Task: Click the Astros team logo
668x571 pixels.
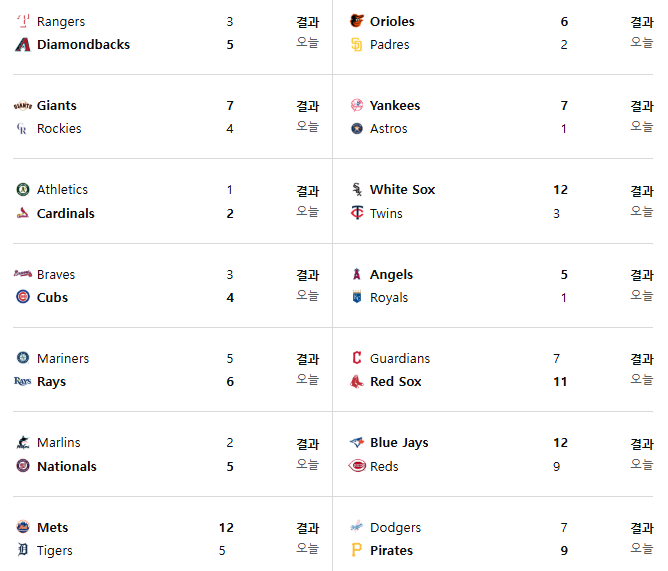Action: tap(357, 128)
